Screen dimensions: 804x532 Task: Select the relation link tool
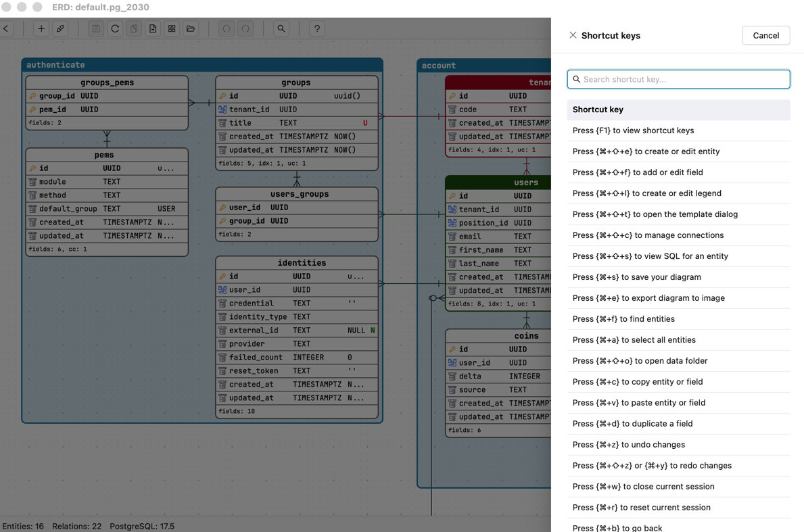[60, 28]
